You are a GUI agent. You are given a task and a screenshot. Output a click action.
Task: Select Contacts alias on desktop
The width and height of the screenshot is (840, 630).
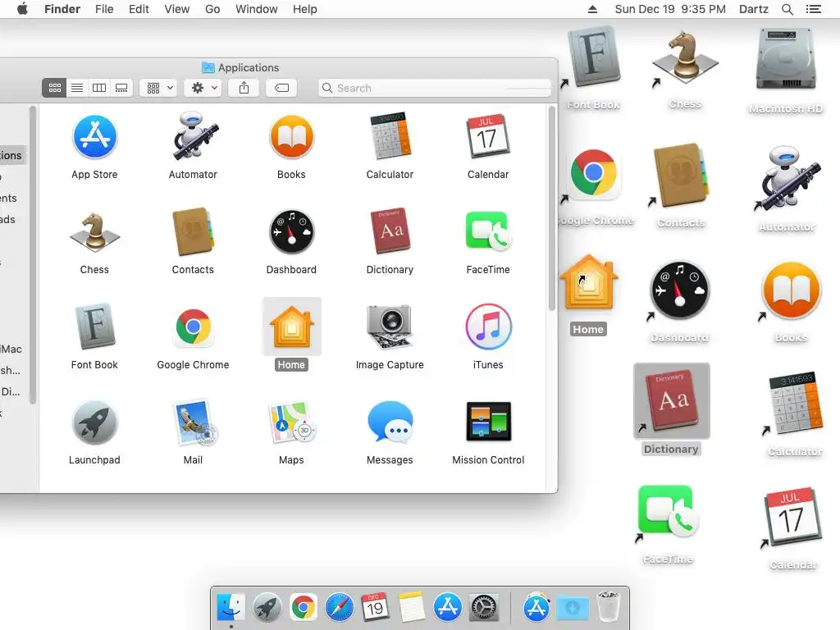coord(682,176)
